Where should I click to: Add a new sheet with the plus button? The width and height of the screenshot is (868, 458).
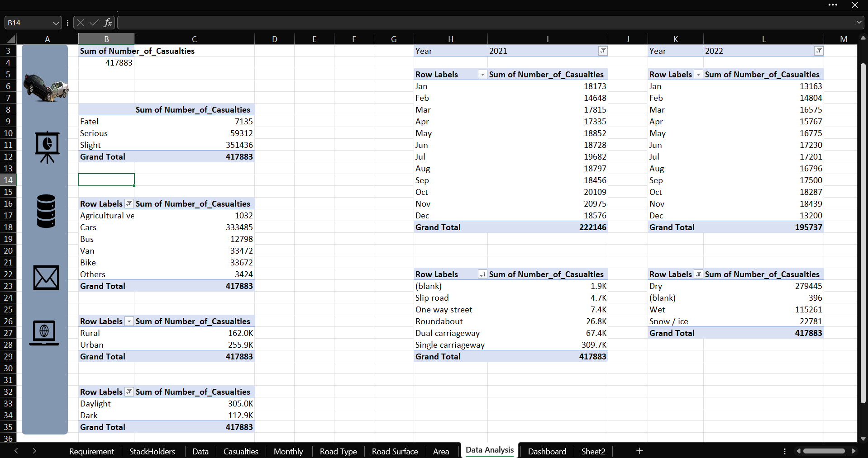click(639, 451)
